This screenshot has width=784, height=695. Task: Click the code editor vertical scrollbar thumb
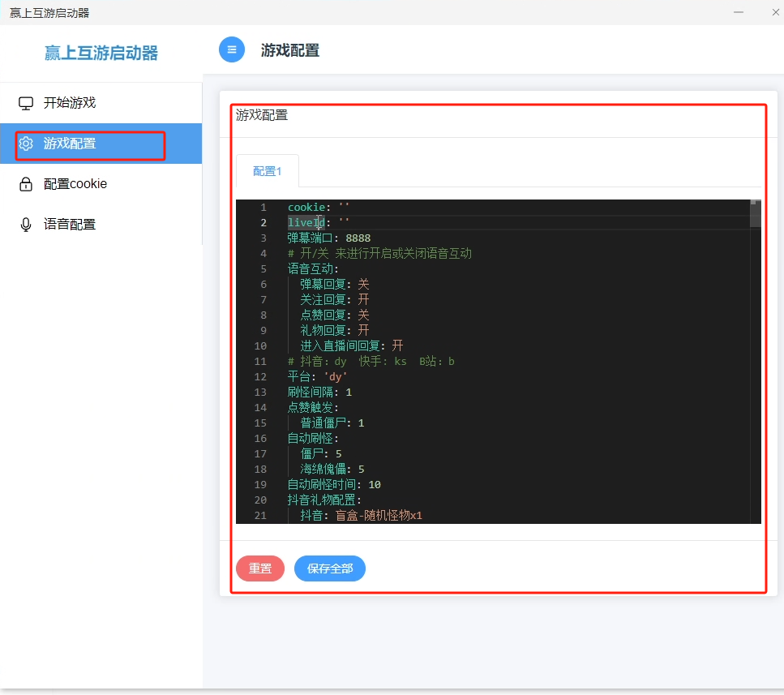[756, 214]
